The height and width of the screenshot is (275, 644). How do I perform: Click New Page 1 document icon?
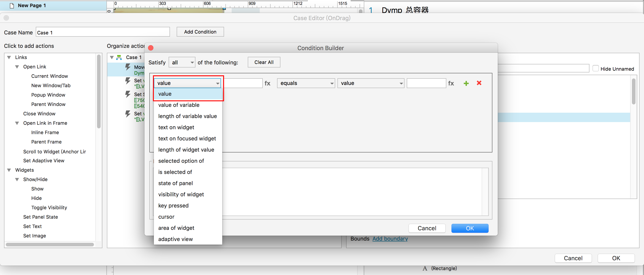(x=12, y=6)
